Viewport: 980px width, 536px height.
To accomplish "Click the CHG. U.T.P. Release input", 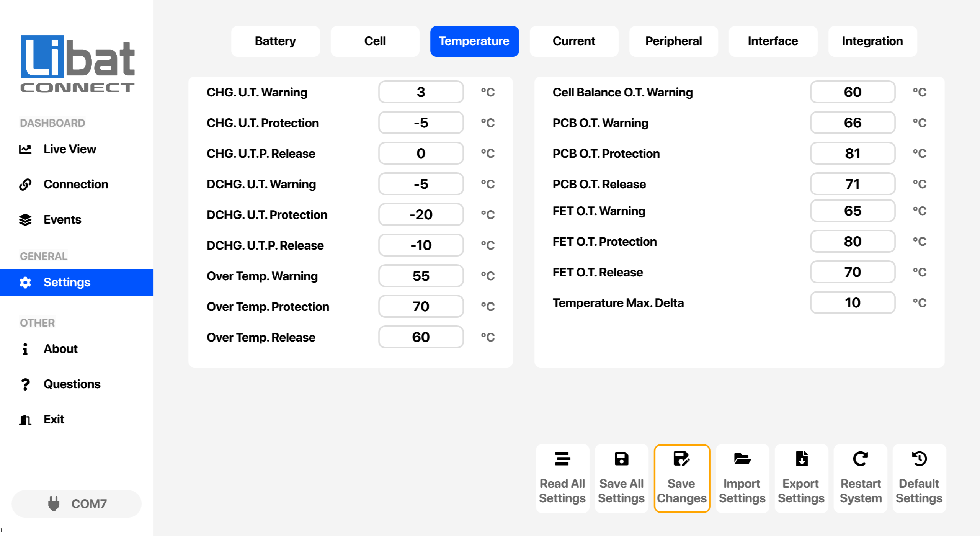I will (421, 153).
